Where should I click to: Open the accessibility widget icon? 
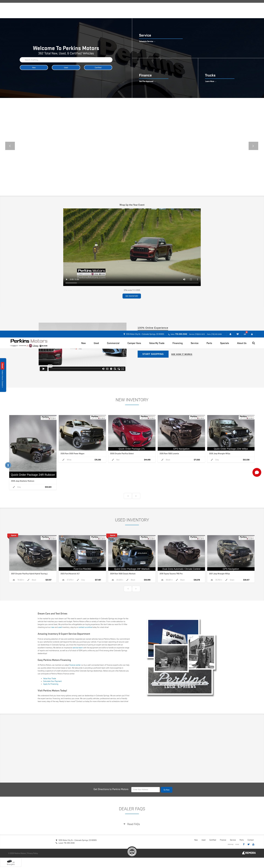(x=8, y=465)
